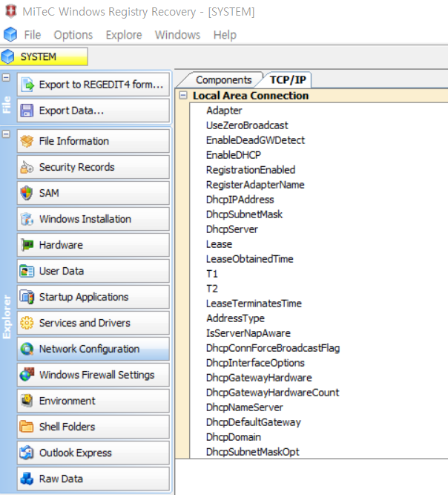
Task: Select the DhcpDefaultGateway row
Action: (319, 422)
